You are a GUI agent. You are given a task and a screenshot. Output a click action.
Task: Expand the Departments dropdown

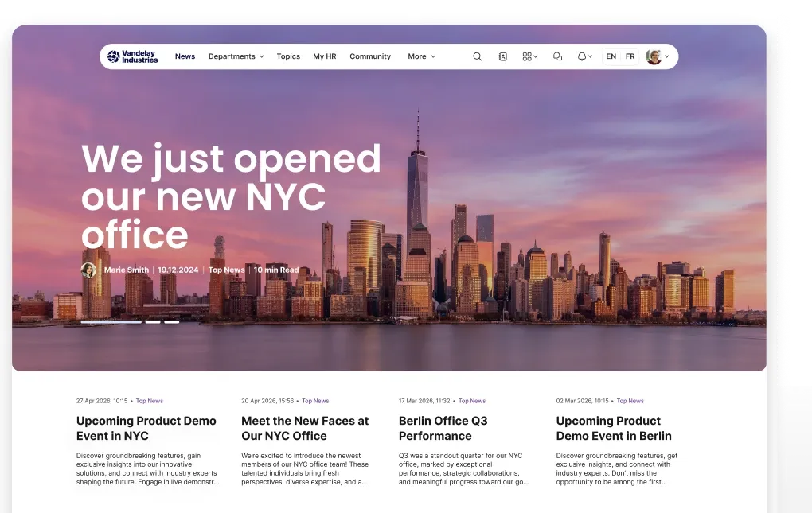(x=236, y=56)
